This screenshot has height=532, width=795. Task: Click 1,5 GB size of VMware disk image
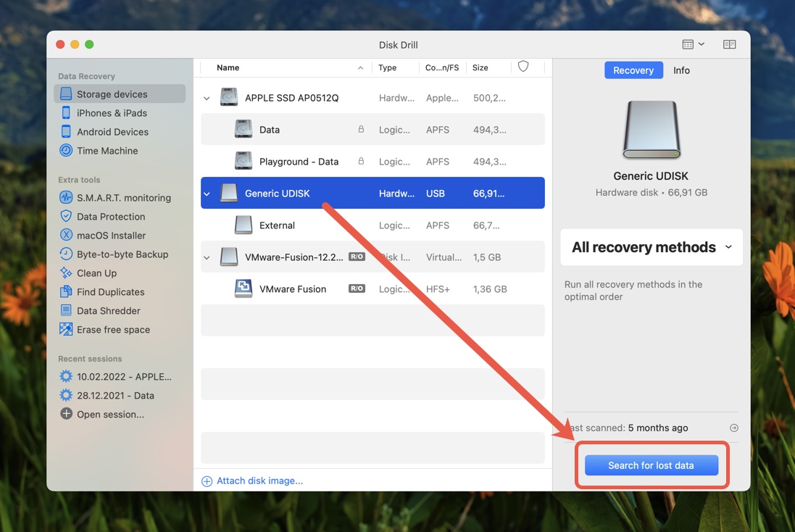pos(487,257)
